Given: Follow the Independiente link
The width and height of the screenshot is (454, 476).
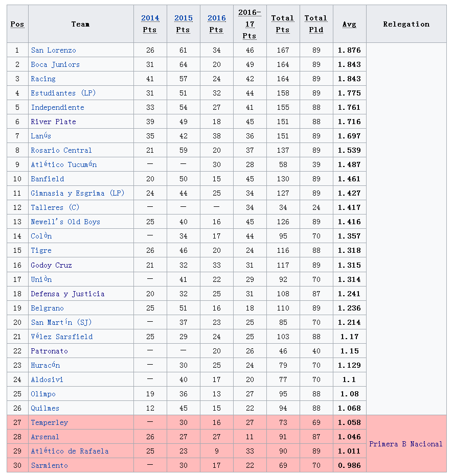Looking at the screenshot, I should coord(57,107).
